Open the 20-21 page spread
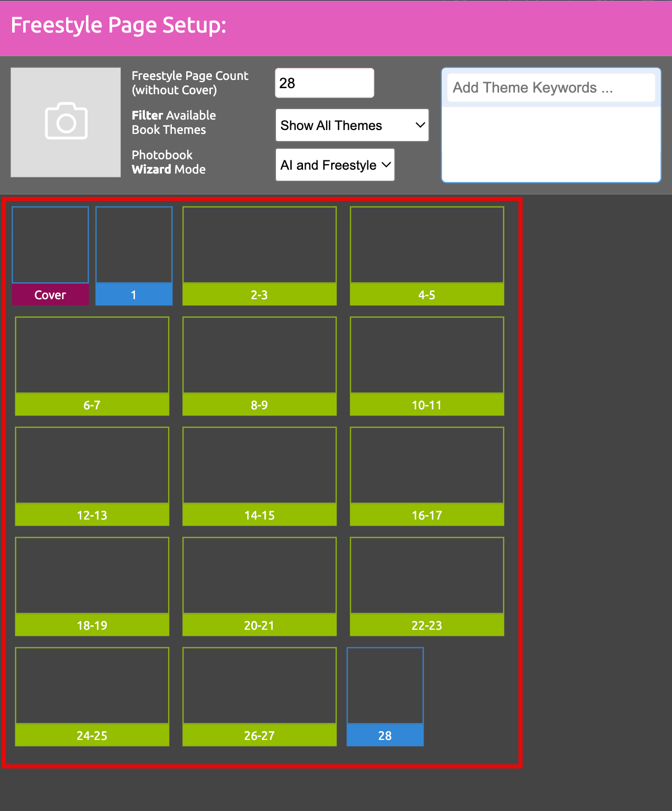The height and width of the screenshot is (811, 672). click(x=259, y=576)
